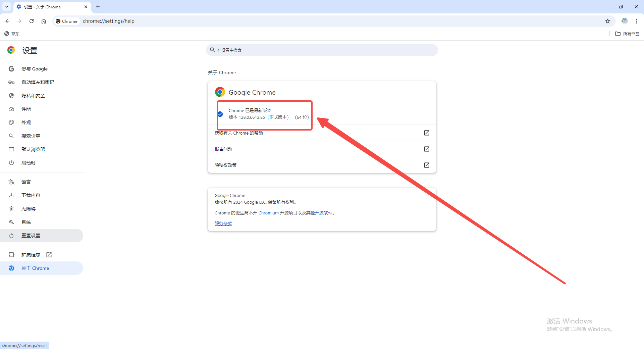The image size is (644, 349).
Task: Open the 报告问题 row
Action: 322,149
